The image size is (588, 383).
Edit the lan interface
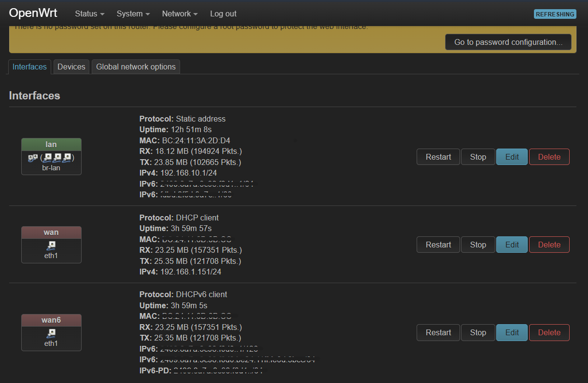(x=512, y=157)
